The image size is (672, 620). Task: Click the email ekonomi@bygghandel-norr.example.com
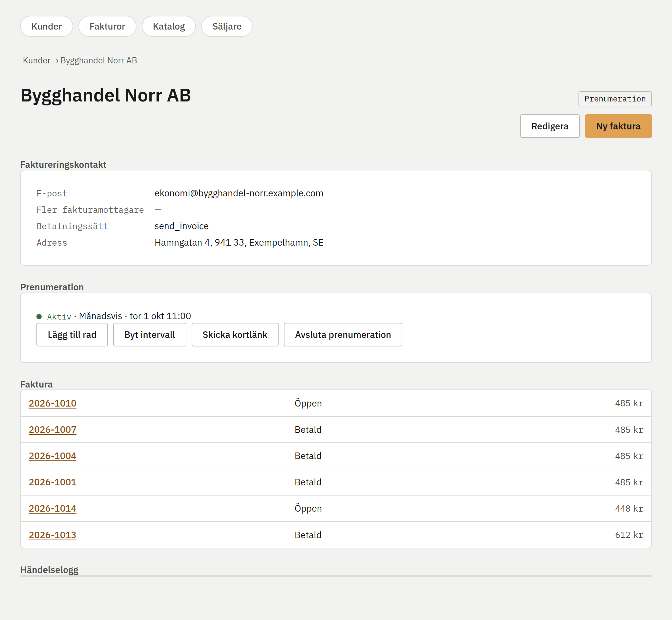(x=239, y=193)
